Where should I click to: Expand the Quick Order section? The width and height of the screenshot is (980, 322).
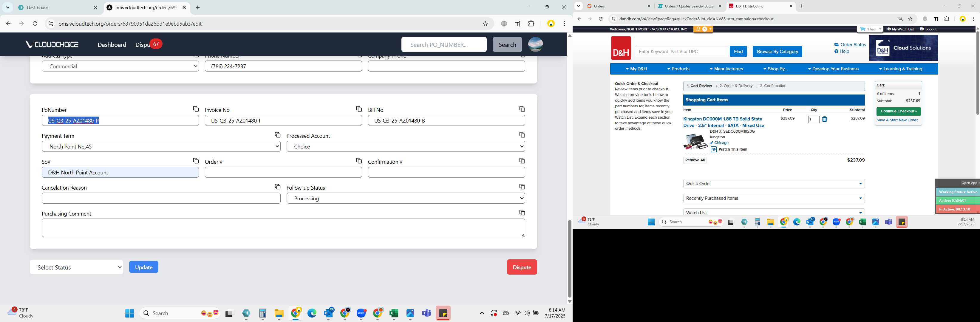pyautogui.click(x=774, y=184)
